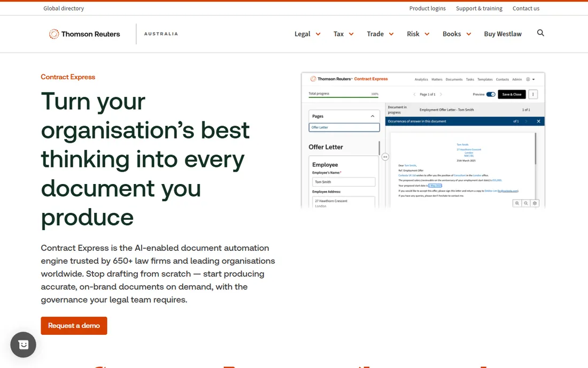
Task: Click the next occurrence arrow in blue bar
Action: (526, 121)
